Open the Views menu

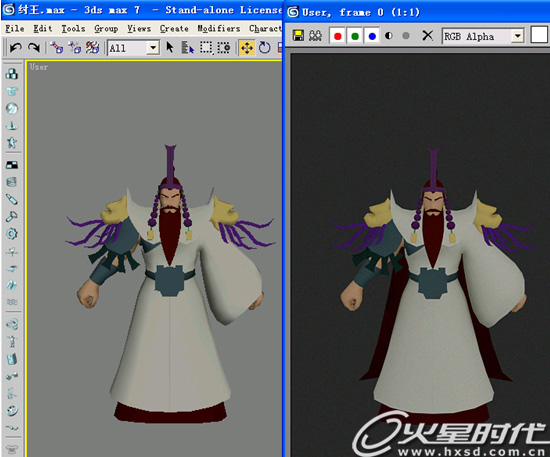pyautogui.click(x=139, y=28)
